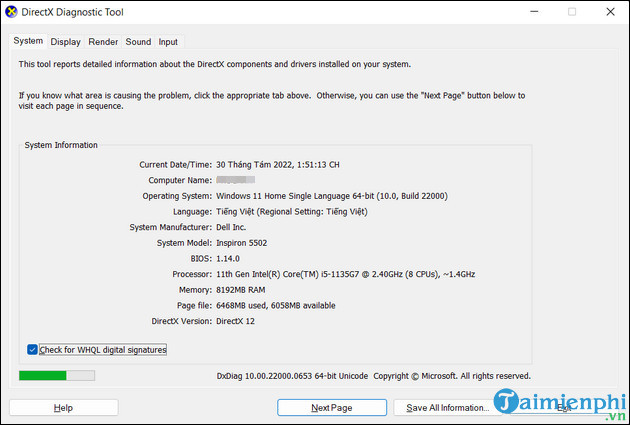Select the System tab
630x425 pixels.
click(x=28, y=41)
